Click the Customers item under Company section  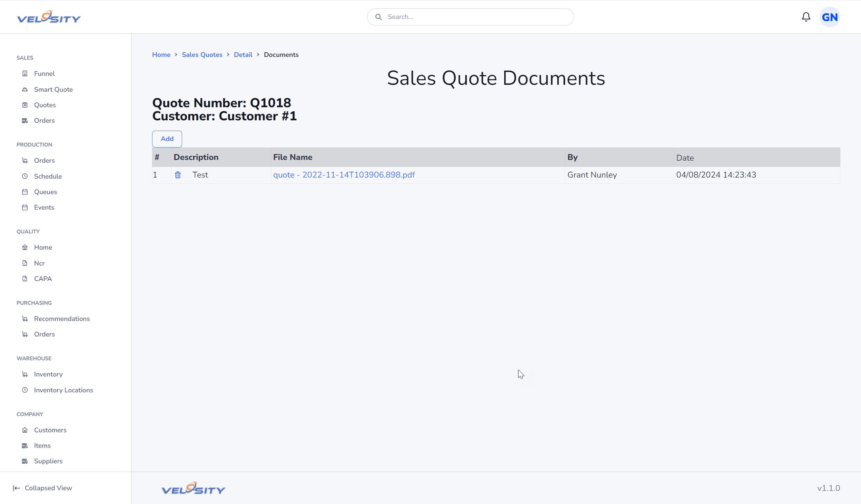pyautogui.click(x=50, y=430)
